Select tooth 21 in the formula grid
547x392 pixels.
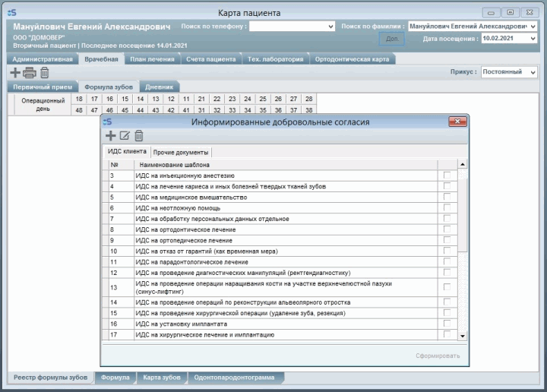[x=201, y=99]
